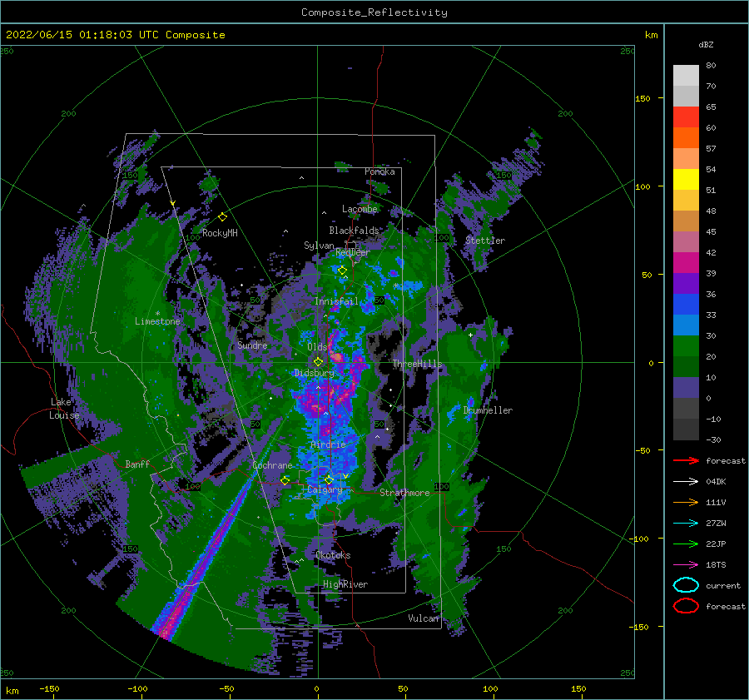Click the Stettler label
The image size is (749, 700).
point(485,241)
